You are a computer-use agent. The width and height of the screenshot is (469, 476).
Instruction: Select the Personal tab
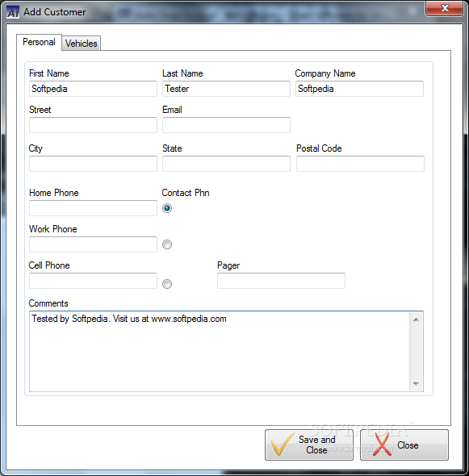click(x=39, y=42)
